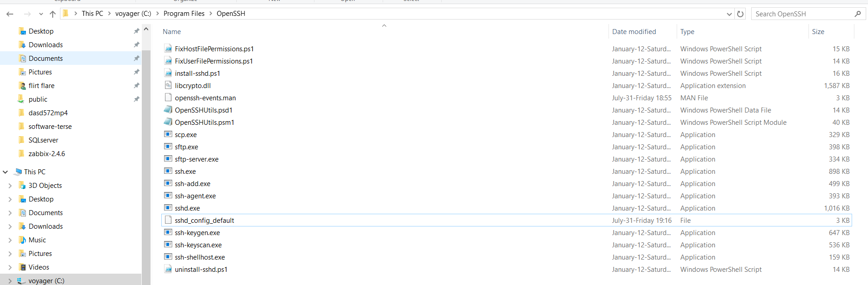Expand Documents under This PC
The height and width of the screenshot is (285, 868).
pyautogui.click(x=10, y=213)
